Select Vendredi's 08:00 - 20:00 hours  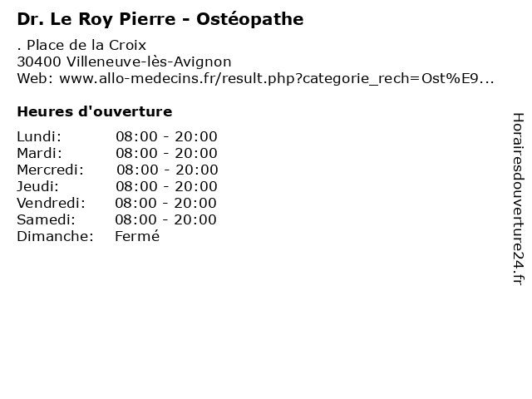[165, 203]
